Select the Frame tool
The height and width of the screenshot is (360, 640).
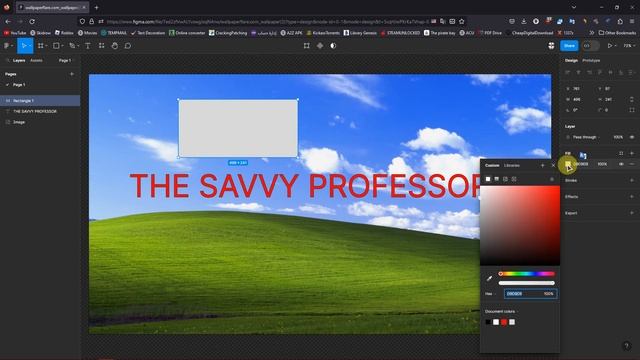[x=40, y=46]
